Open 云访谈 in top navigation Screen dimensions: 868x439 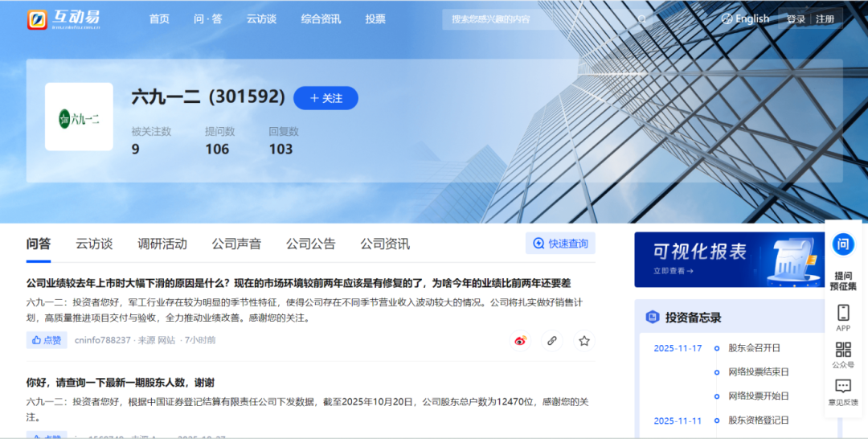pos(261,18)
